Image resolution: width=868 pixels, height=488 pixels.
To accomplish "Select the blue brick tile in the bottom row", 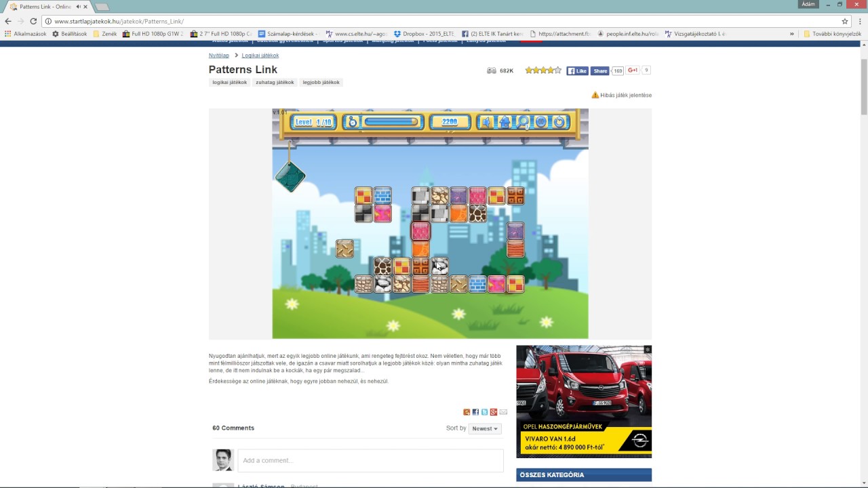I will [477, 284].
